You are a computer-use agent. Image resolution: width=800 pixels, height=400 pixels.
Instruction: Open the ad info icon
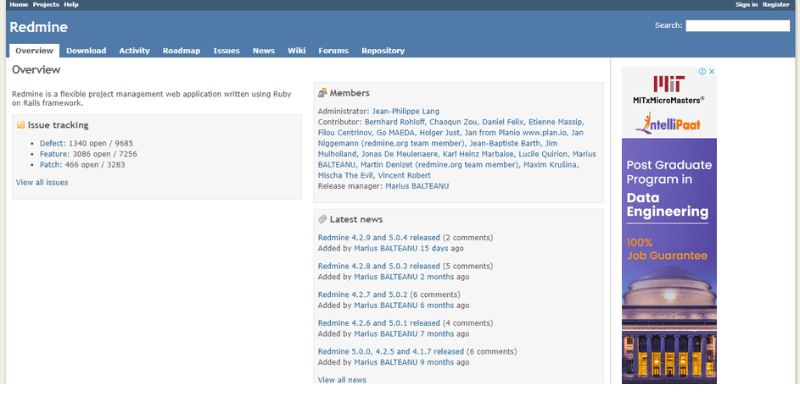tap(703, 71)
